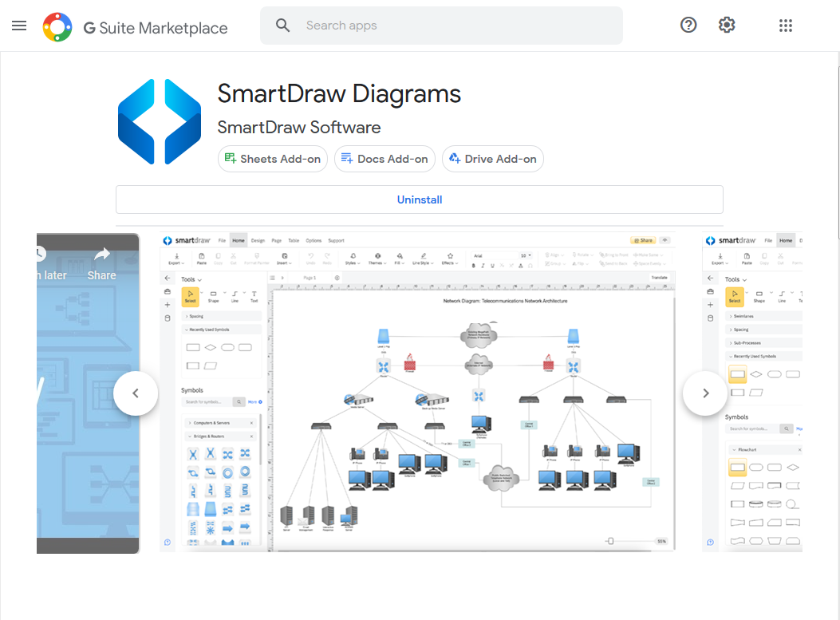840x620 pixels.
Task: Select the Sheets Add-on chip
Action: click(273, 159)
